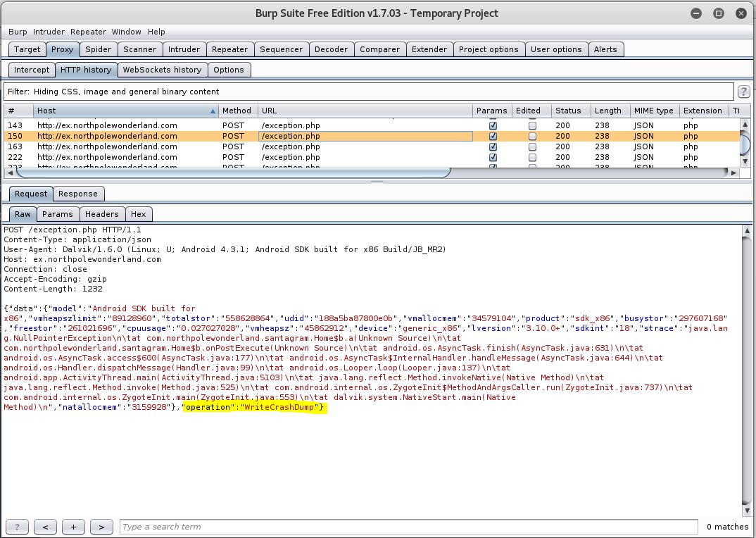Jump to next search match with '>' button
Viewport: 756px width, 538px height.
pyautogui.click(x=101, y=527)
